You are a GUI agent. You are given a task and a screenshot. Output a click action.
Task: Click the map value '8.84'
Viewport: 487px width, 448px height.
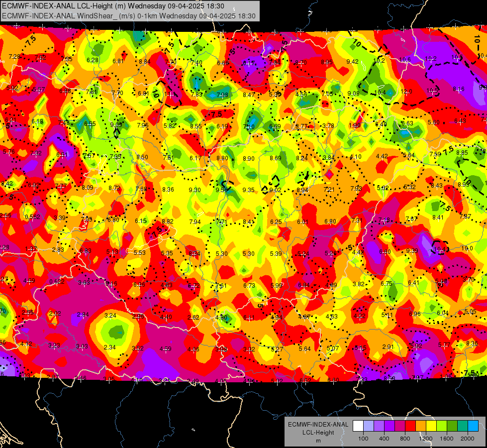click(145, 62)
